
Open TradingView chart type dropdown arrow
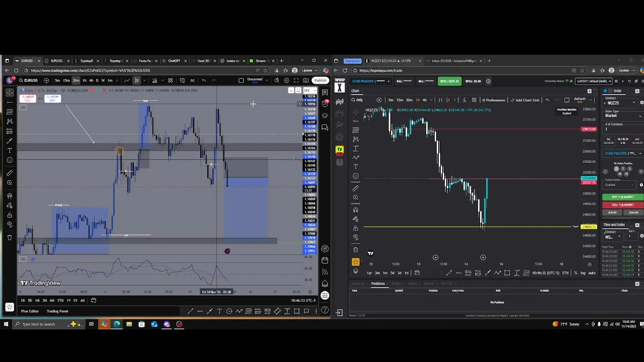pyautogui.click(x=144, y=80)
